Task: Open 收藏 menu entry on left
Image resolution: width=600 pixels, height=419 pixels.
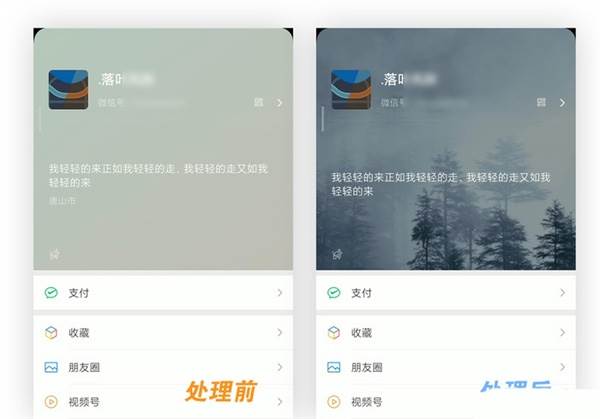Action: click(163, 333)
